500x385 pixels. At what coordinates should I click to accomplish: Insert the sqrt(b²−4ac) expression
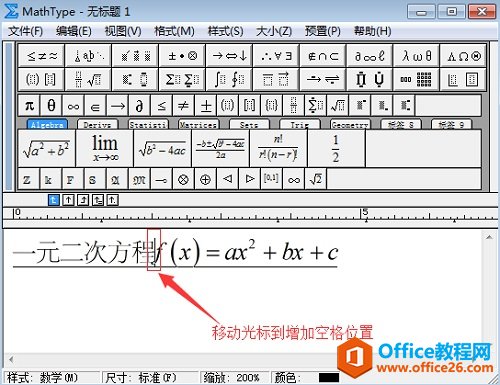(x=163, y=149)
